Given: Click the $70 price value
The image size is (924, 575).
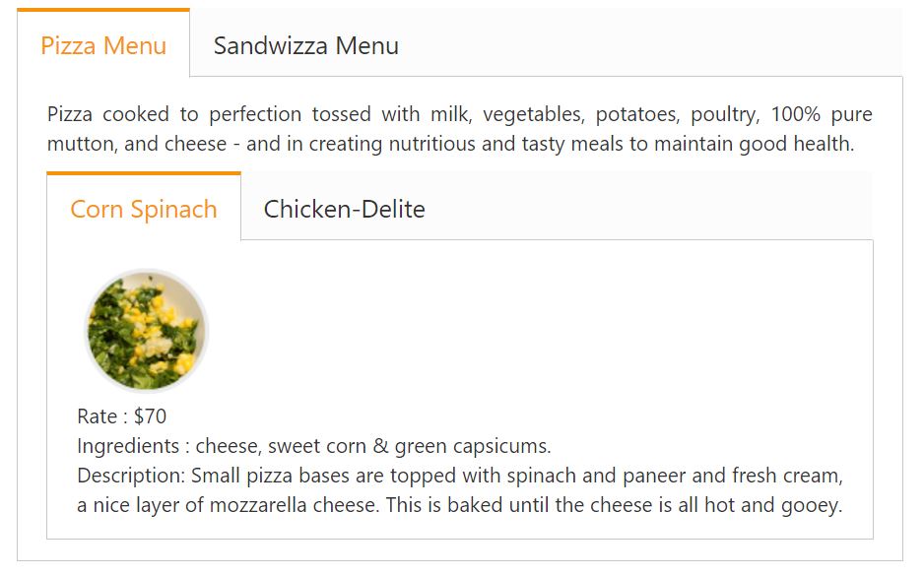Looking at the screenshot, I should pyautogui.click(x=151, y=416).
